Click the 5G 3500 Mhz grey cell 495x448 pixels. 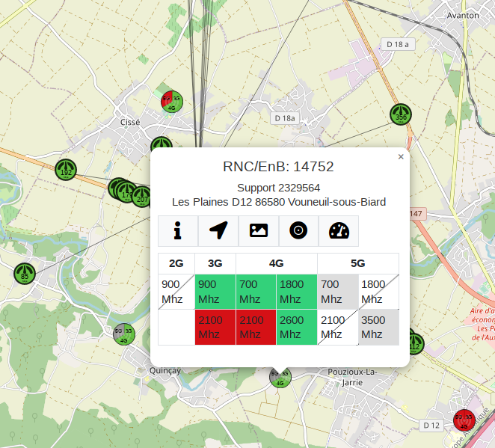tap(379, 327)
